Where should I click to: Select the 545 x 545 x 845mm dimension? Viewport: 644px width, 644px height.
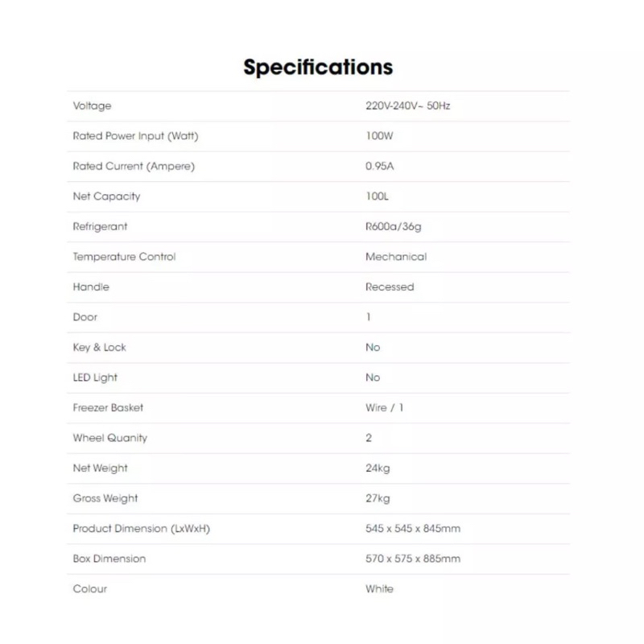point(412,528)
